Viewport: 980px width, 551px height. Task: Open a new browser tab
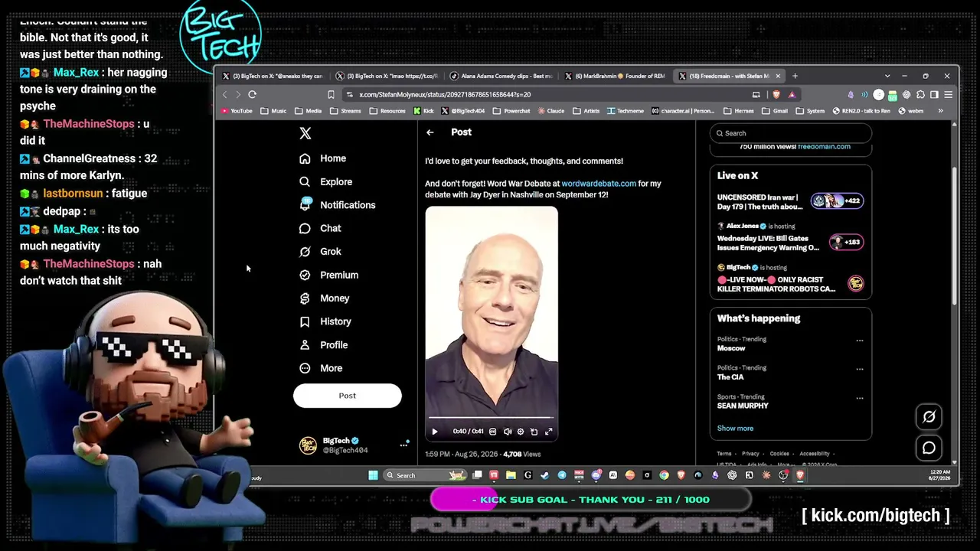click(x=795, y=77)
